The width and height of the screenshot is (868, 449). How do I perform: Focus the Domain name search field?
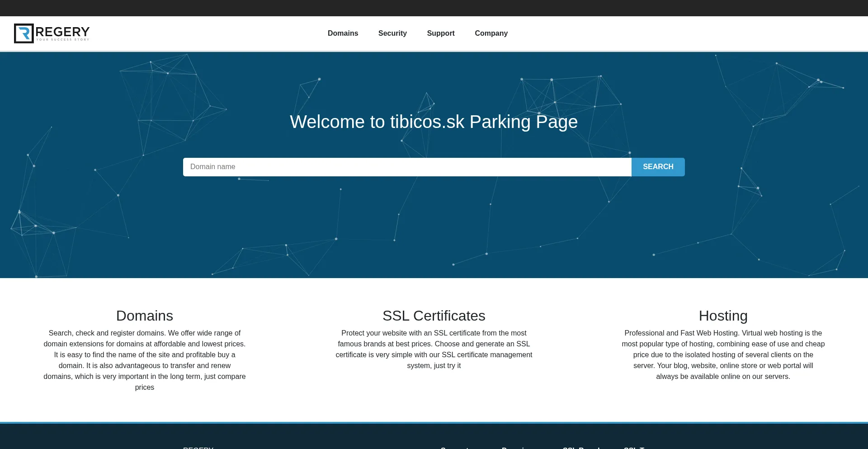coord(407,167)
